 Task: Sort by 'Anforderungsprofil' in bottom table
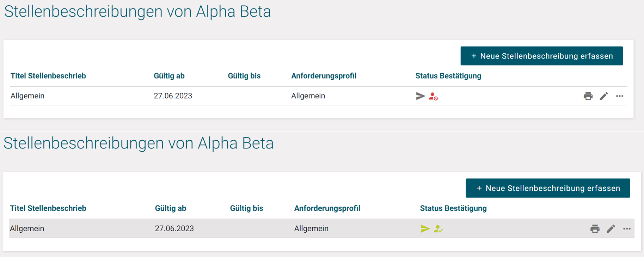point(327,208)
